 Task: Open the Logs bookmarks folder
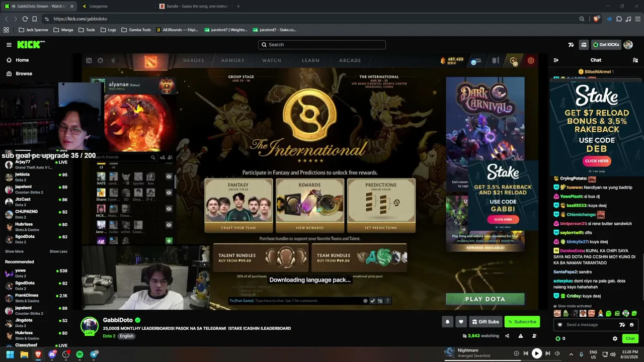(x=108, y=30)
